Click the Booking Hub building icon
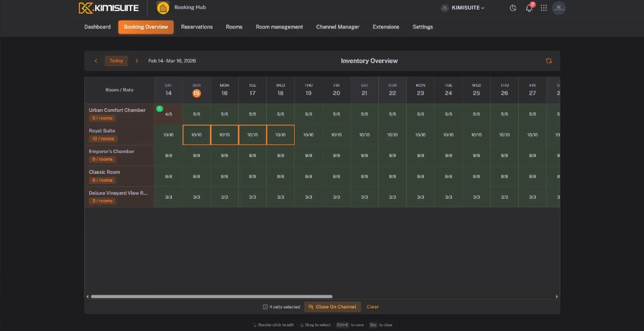The width and height of the screenshot is (644, 331). tap(163, 8)
